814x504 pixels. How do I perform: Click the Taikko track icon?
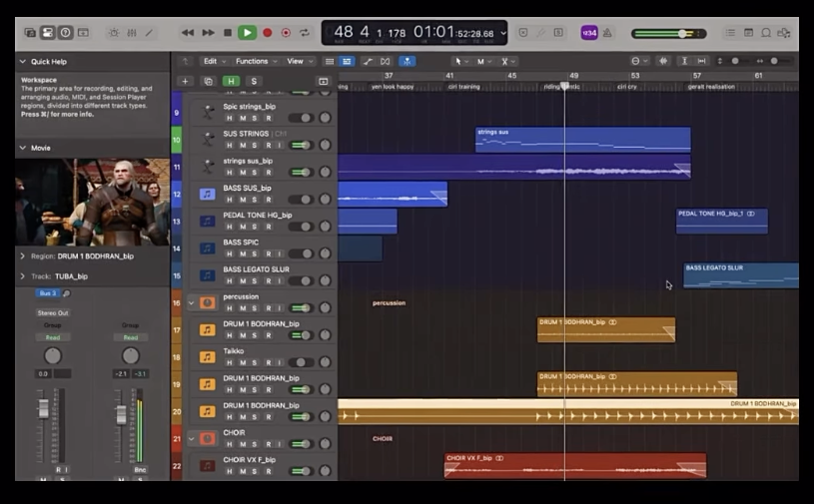(x=207, y=356)
